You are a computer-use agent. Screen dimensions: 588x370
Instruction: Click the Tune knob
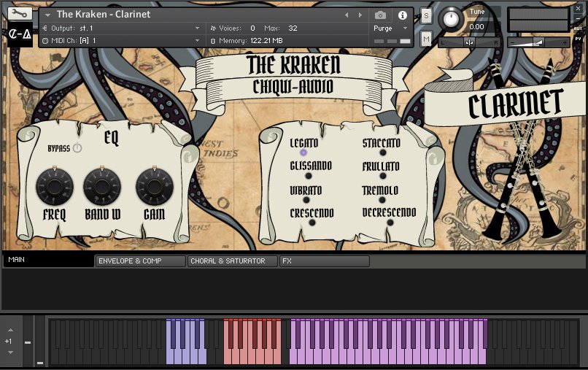[452, 20]
